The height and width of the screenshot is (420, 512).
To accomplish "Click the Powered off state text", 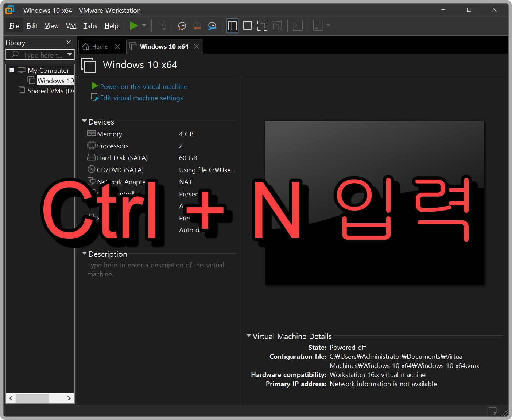I will 348,347.
